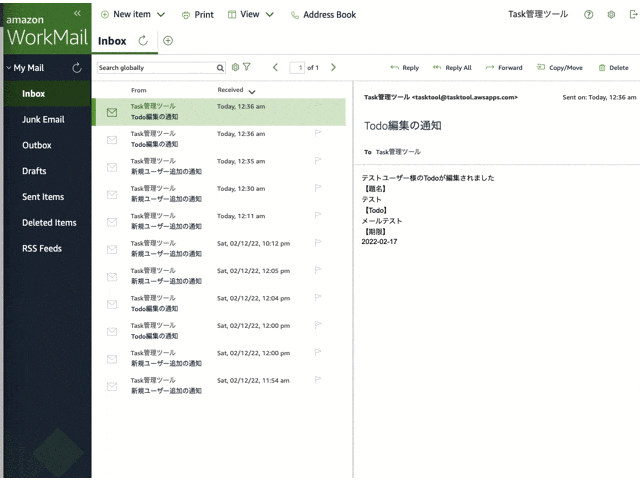
Task: Flag the first Sat 12:00 pm Todo message
Action: click(x=318, y=325)
